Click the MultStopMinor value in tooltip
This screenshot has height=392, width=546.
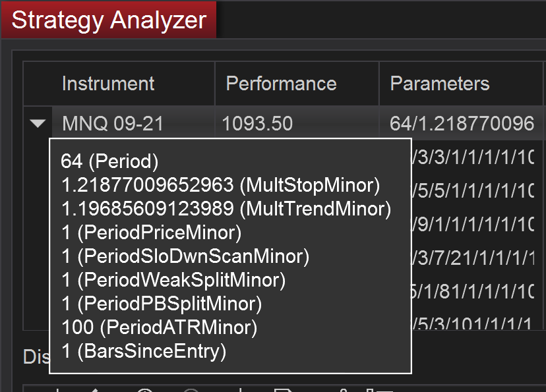[220, 185]
